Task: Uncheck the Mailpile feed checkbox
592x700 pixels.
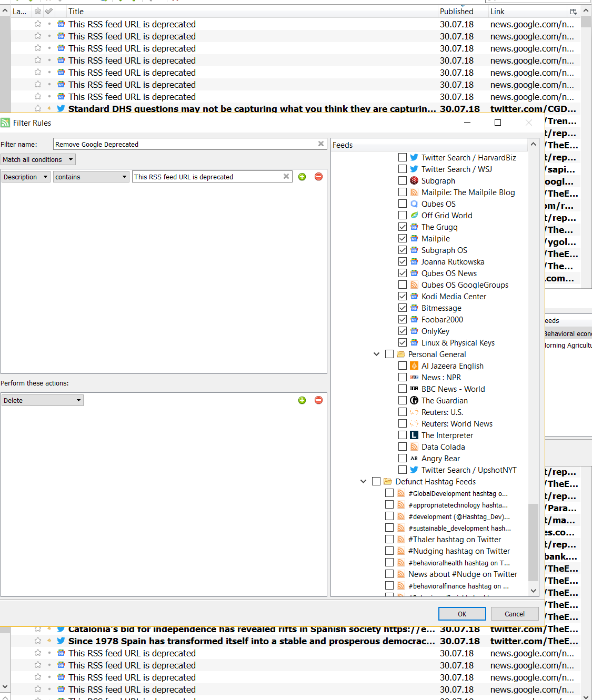Action: click(x=403, y=238)
